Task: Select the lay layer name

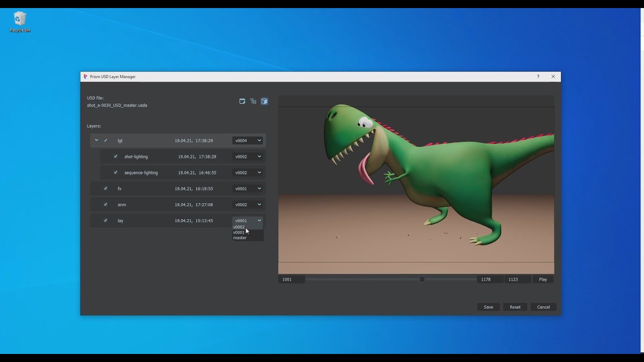Action: [120, 221]
